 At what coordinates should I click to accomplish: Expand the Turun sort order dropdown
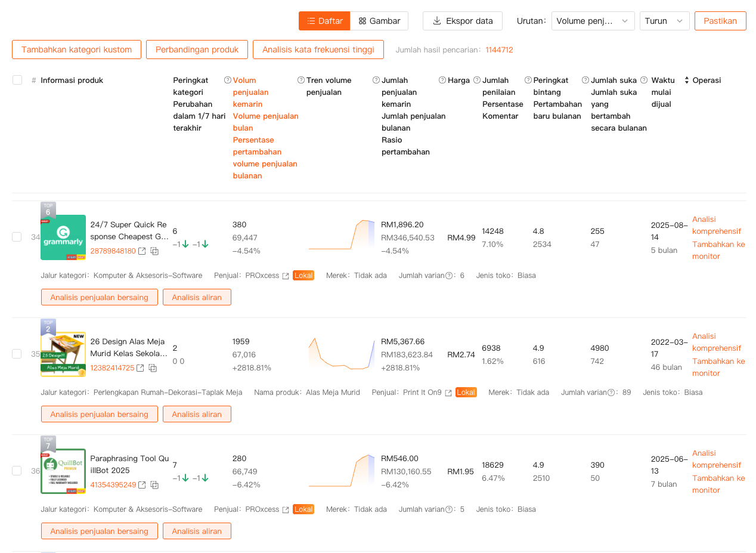pos(664,21)
